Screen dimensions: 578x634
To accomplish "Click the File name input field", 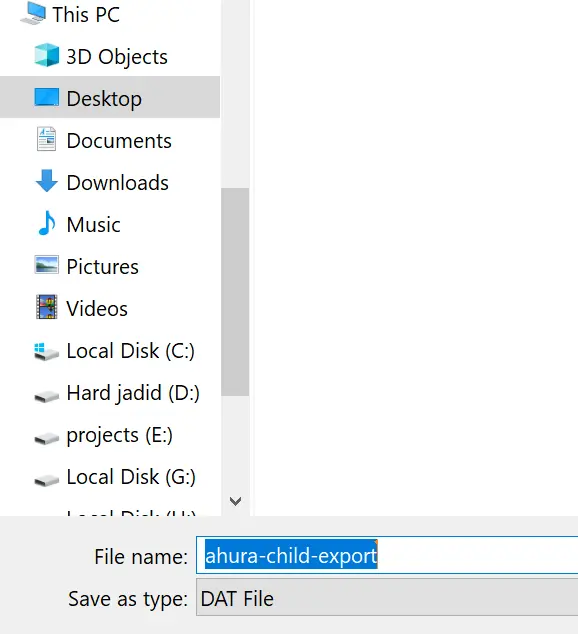I will coord(387,555).
